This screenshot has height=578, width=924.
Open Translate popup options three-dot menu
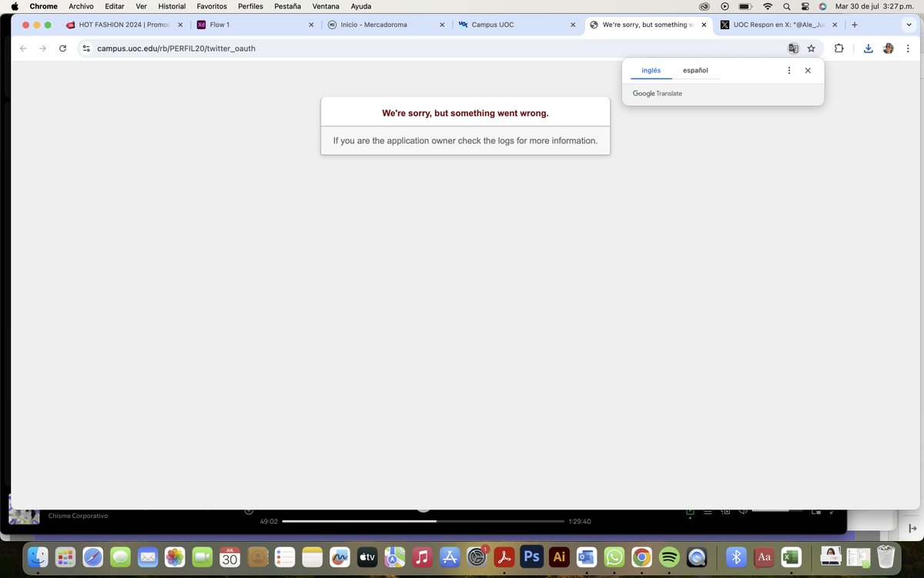point(789,70)
